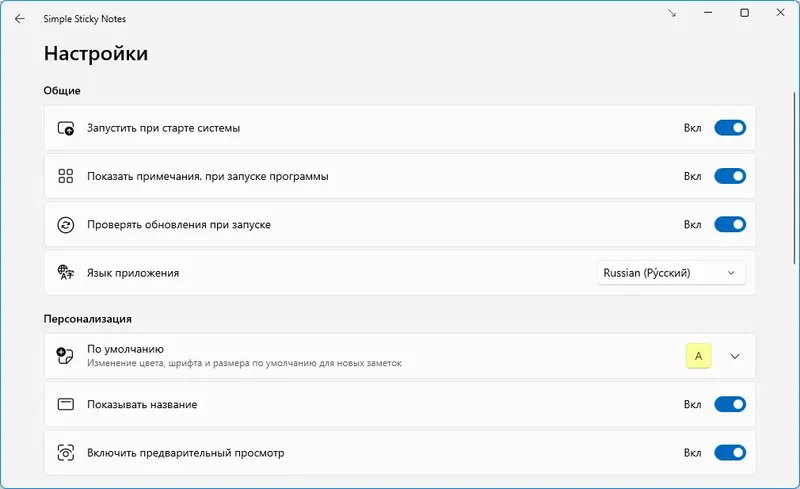Click the back arrow icon

coord(20,18)
